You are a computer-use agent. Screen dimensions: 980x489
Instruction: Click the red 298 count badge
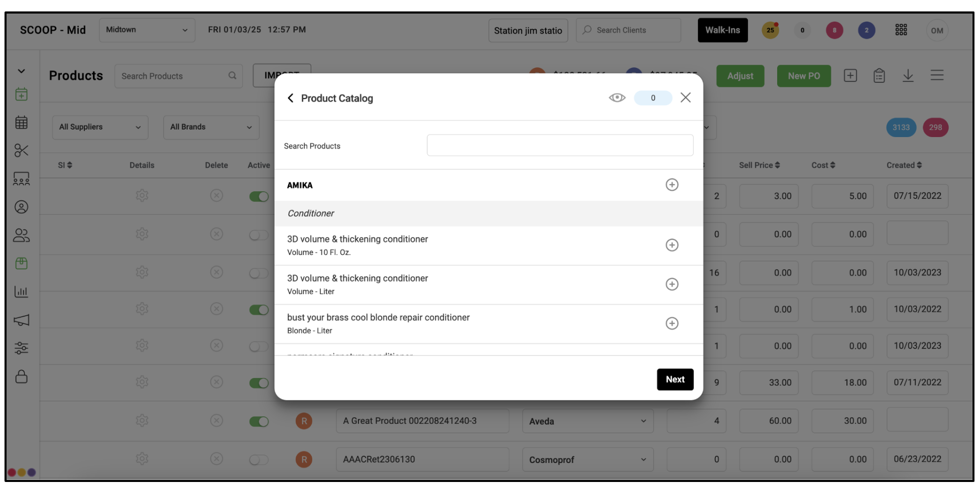[x=935, y=128]
